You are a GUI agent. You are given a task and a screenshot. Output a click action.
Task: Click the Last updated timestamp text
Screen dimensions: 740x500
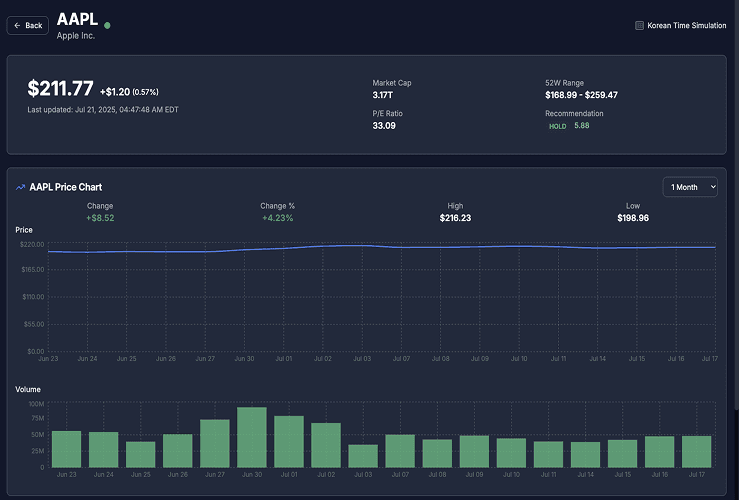(x=103, y=110)
